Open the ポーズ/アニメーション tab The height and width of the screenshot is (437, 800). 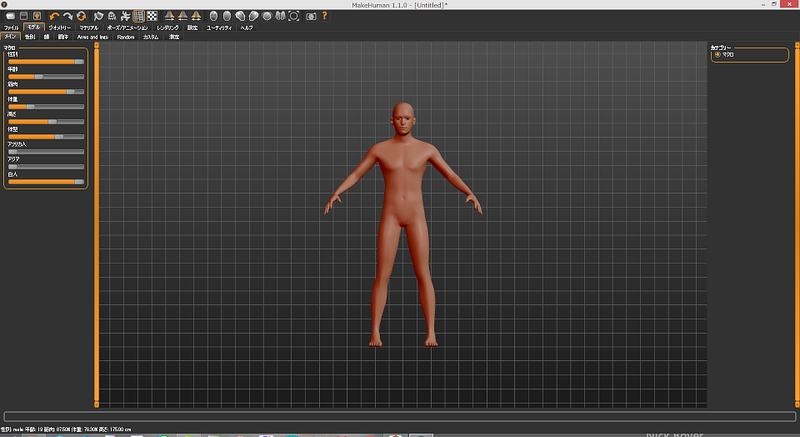(x=128, y=28)
